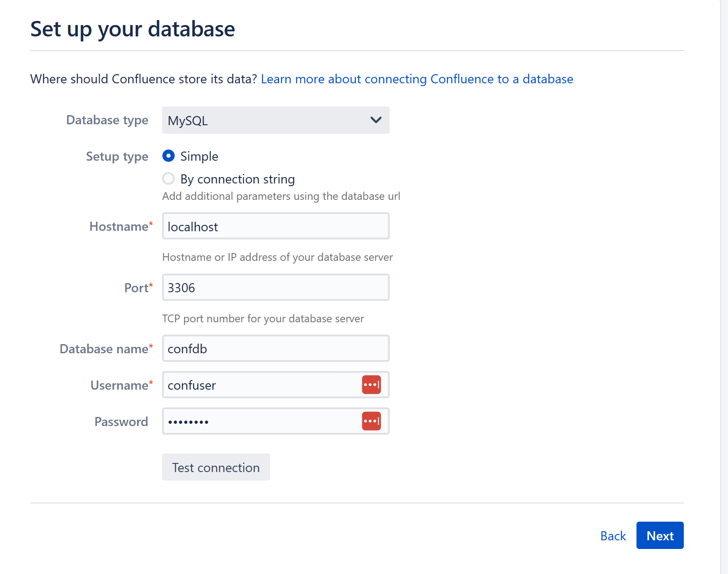Screen dimensions: 728x574
Task: Select the Simple setup type radio button
Action: coord(168,156)
